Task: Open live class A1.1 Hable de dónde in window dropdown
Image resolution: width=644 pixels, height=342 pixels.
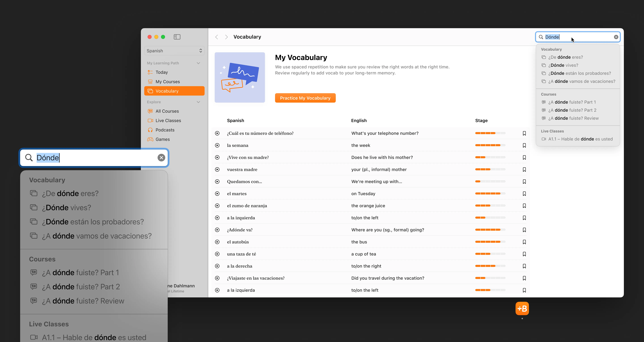Action: click(x=578, y=139)
